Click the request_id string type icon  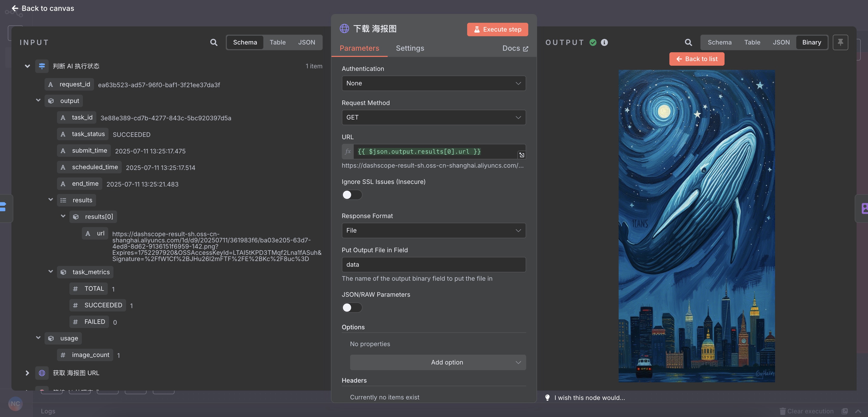(x=50, y=85)
